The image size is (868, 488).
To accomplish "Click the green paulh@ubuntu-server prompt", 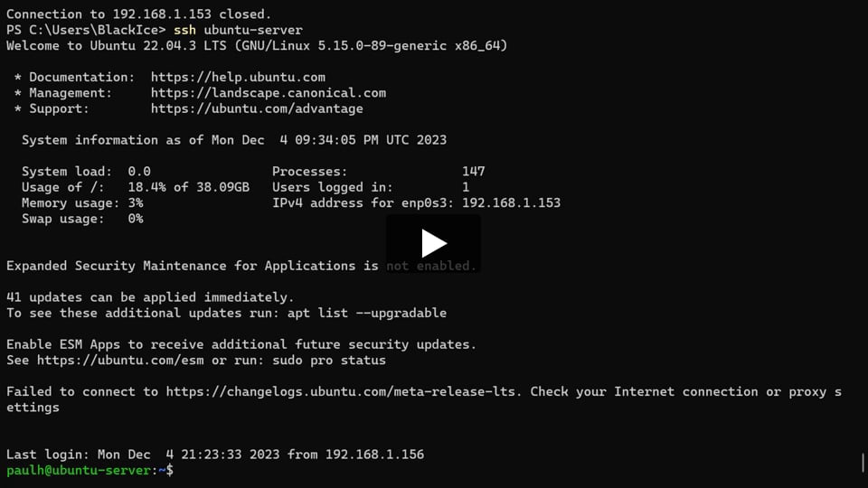I will point(79,470).
